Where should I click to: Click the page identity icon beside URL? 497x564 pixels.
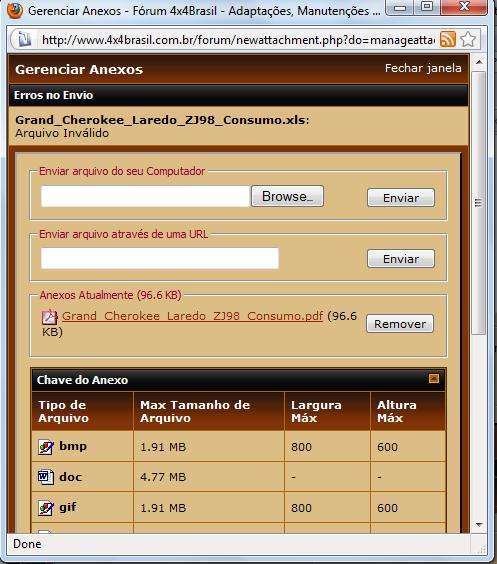click(24, 39)
